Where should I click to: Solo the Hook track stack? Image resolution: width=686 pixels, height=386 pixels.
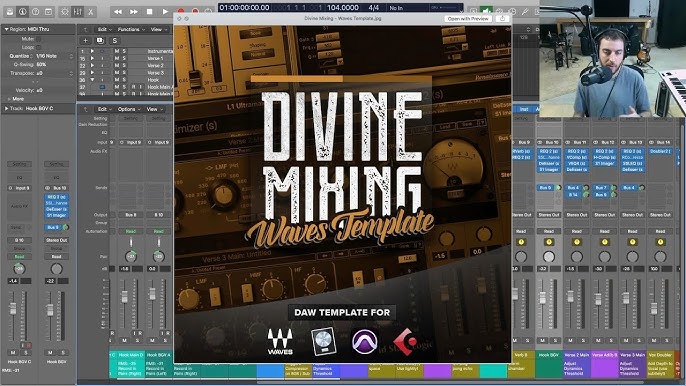coord(124,80)
